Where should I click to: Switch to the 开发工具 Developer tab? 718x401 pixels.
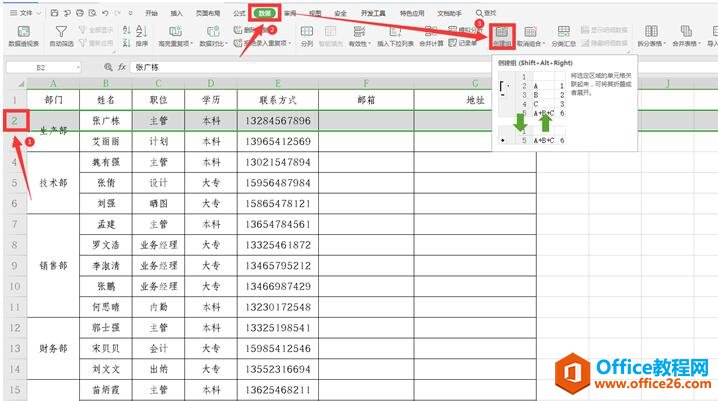point(373,13)
